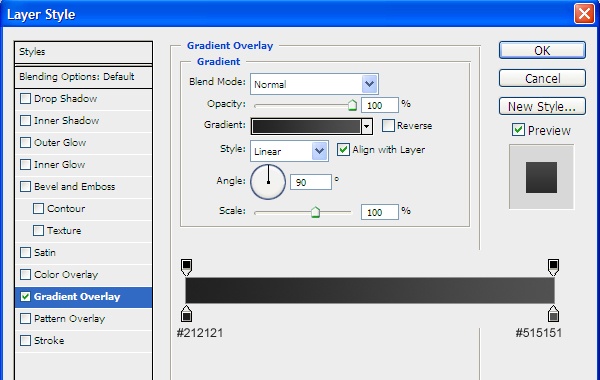Open the Stroke settings label

point(49,341)
